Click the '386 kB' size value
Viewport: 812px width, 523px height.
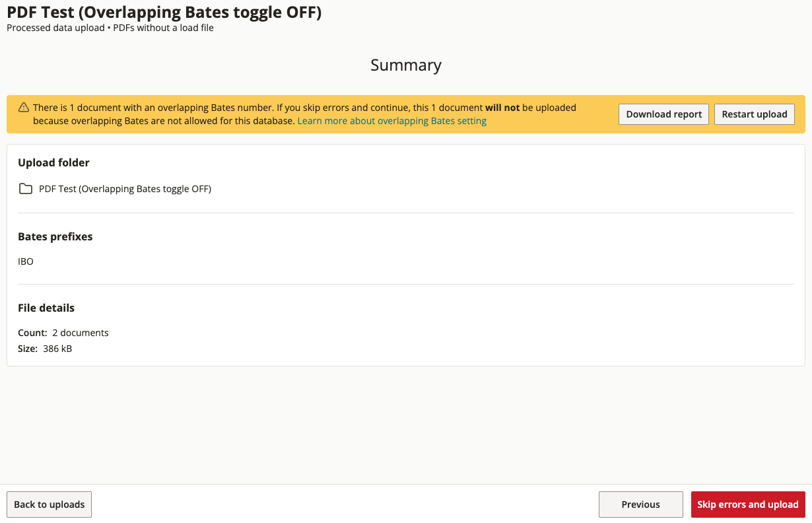pos(57,349)
